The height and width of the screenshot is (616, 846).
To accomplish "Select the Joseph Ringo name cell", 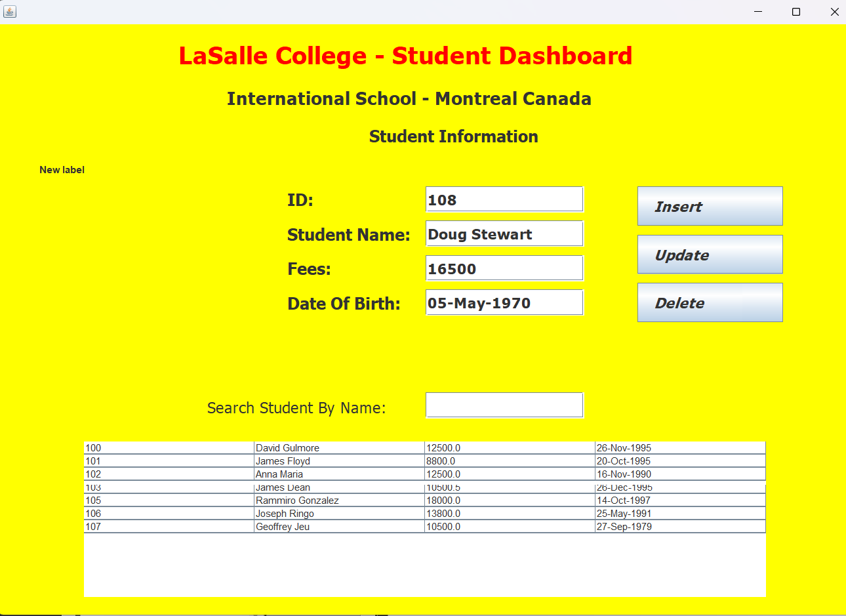I will point(339,514).
